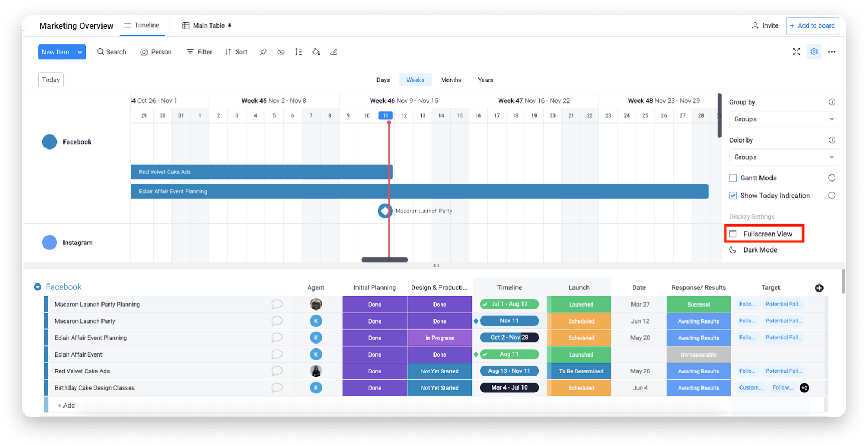Open In Progress status for Eclair Affair Event Planning
868x446 pixels.
(x=439, y=338)
